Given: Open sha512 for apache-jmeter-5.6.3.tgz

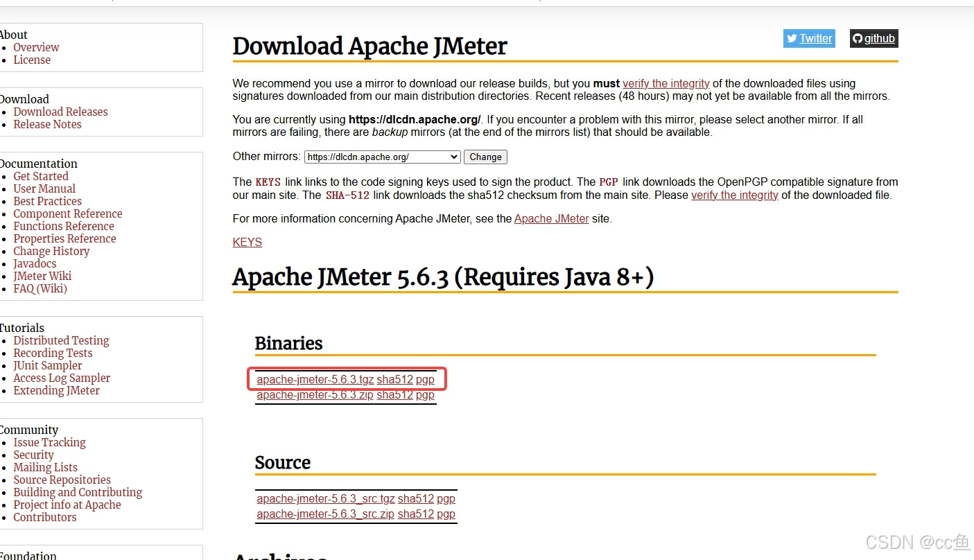Looking at the screenshot, I should tap(395, 380).
